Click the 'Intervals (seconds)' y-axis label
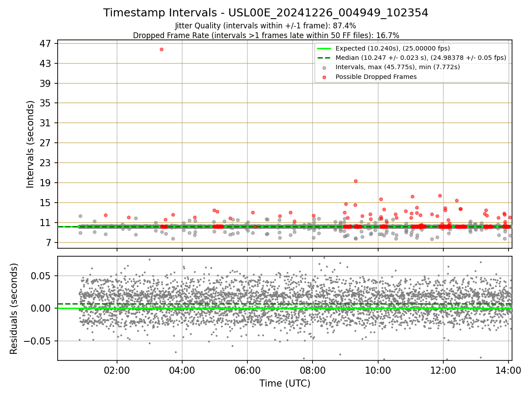The image size is (532, 399). [30, 144]
